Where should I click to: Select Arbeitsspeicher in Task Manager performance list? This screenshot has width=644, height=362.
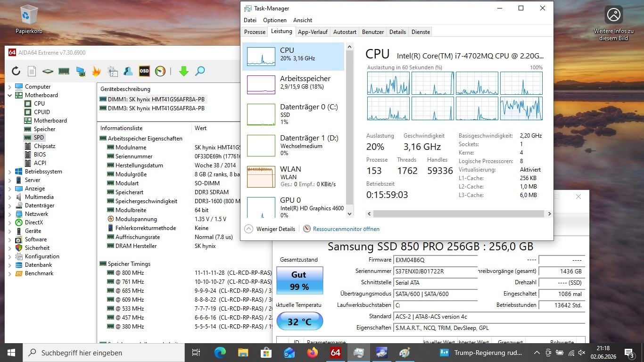(294, 85)
